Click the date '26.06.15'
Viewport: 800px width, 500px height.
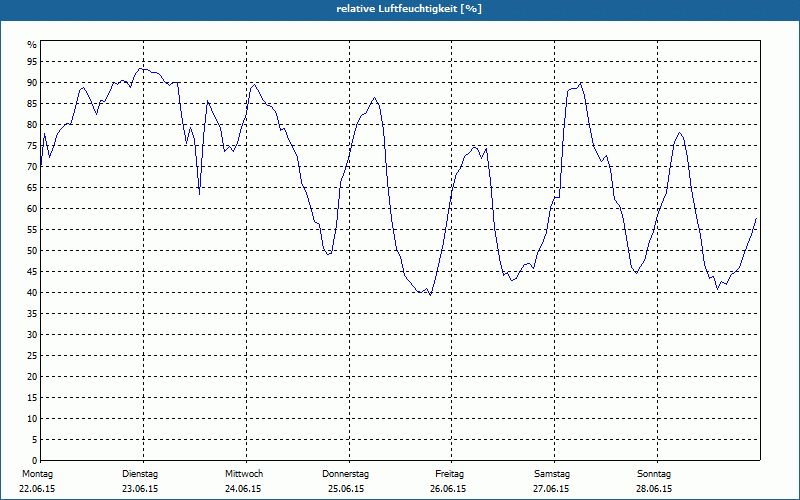448,489
